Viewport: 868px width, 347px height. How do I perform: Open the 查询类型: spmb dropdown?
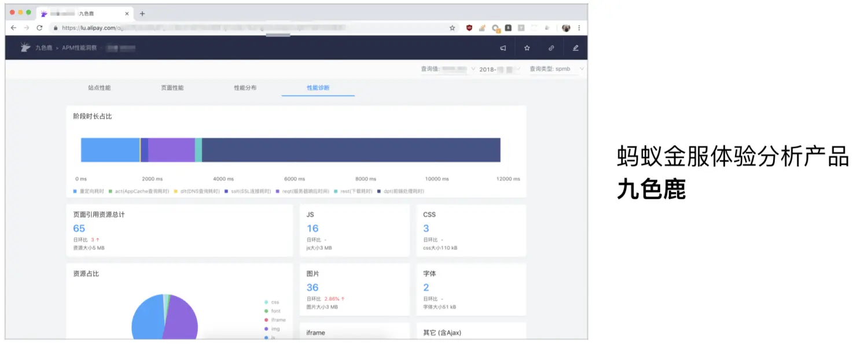pyautogui.click(x=557, y=69)
